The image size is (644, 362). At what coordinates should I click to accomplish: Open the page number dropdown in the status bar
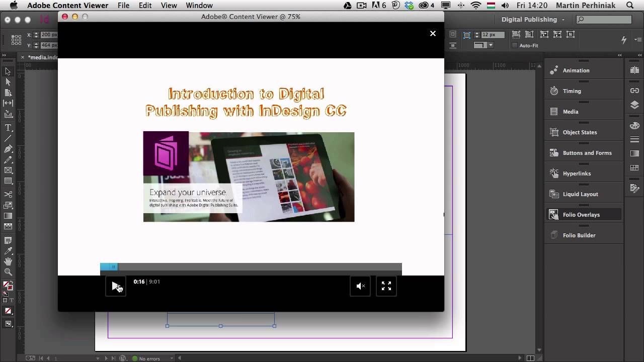[98, 358]
